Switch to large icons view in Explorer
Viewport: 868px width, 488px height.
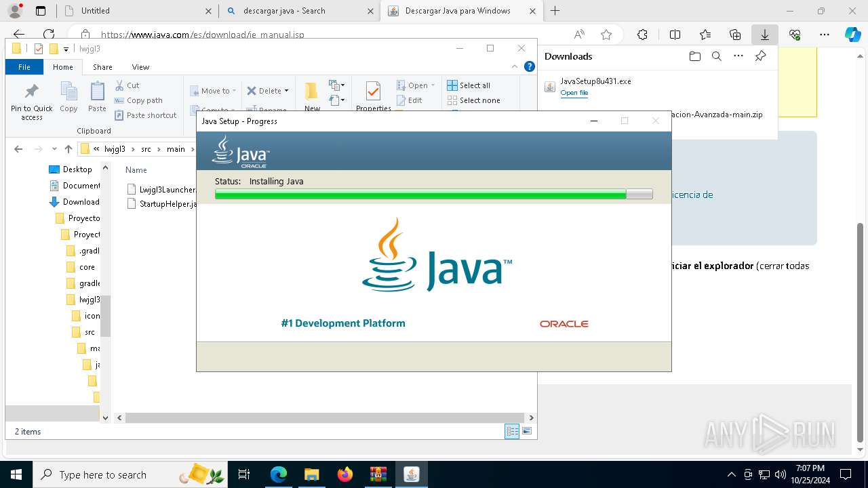pyautogui.click(x=527, y=431)
